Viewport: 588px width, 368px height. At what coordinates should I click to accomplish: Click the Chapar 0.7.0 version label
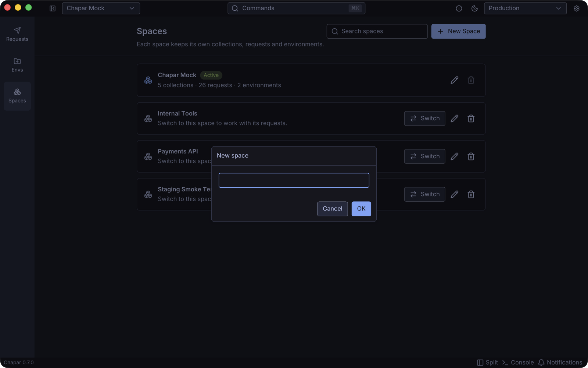coord(19,362)
